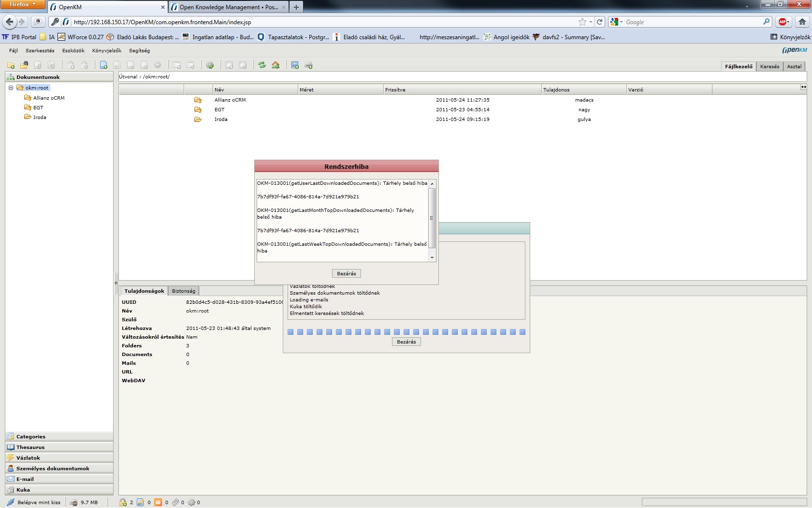Open the Google search engine dropdown
This screenshot has height=508, width=812.
coord(616,22)
